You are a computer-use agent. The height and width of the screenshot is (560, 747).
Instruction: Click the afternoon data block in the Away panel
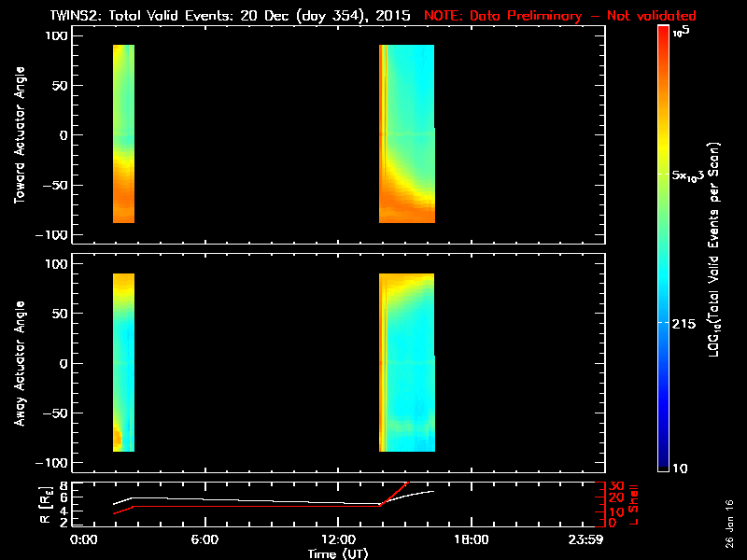407,362
